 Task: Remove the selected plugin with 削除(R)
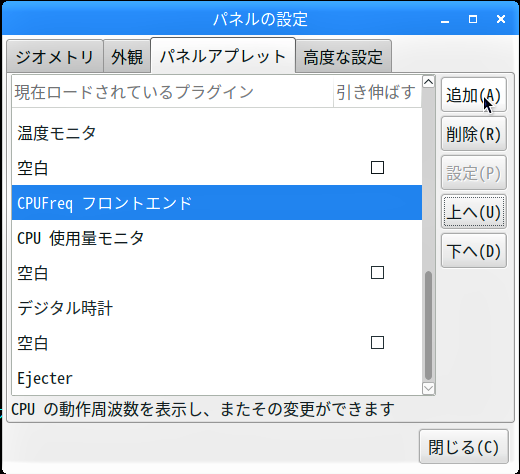click(x=474, y=134)
